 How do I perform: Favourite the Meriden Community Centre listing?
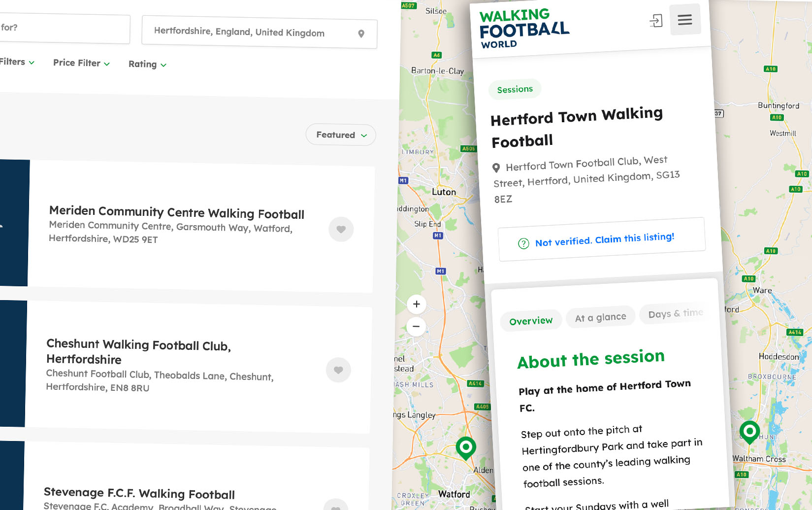pyautogui.click(x=341, y=229)
